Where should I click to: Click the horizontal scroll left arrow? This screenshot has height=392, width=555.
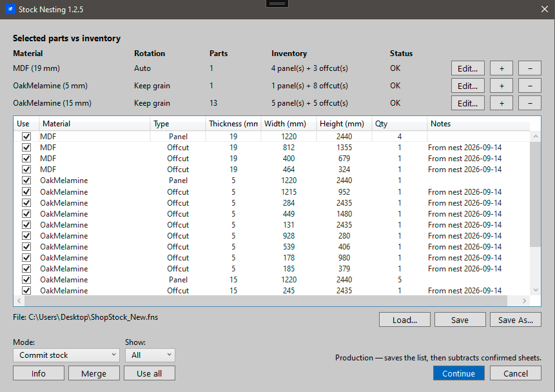pyautogui.click(x=19, y=300)
